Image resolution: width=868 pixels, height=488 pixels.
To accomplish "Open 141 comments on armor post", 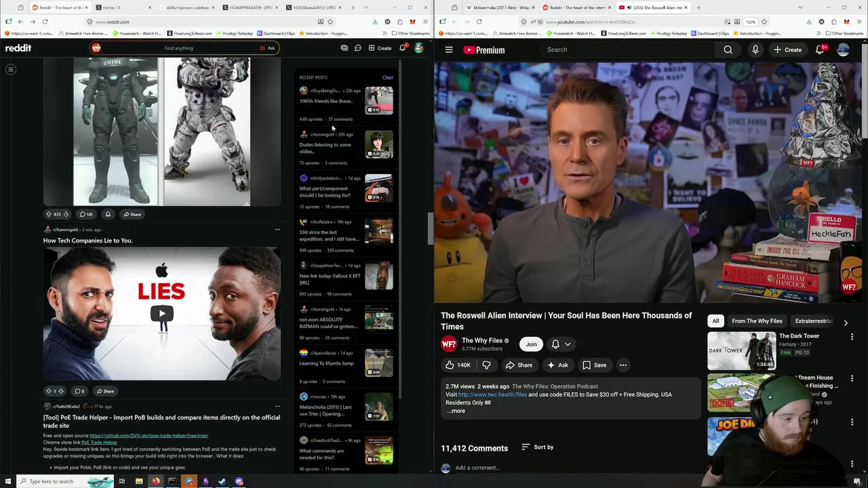I will (x=86, y=214).
